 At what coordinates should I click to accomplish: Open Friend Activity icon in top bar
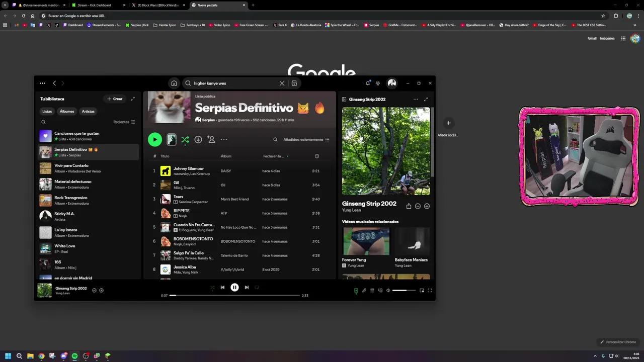(378, 83)
